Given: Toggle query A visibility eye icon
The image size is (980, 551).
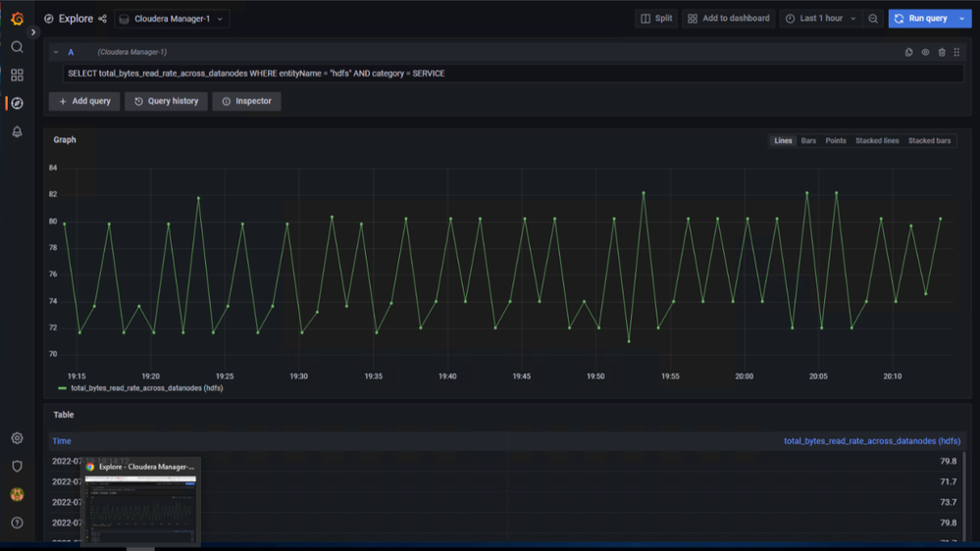Looking at the screenshot, I should pos(925,53).
